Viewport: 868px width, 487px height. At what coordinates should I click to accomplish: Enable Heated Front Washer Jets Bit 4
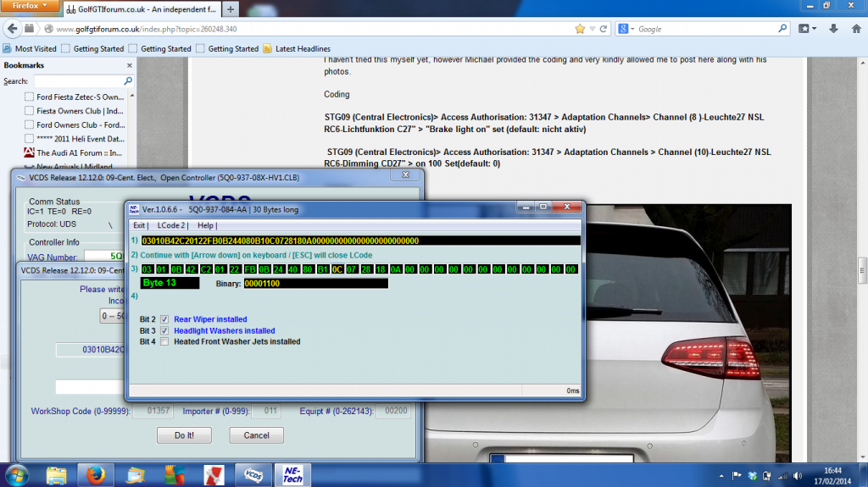164,341
